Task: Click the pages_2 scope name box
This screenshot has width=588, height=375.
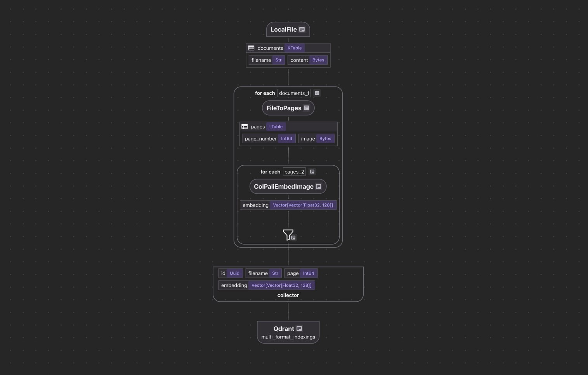Action: pos(294,172)
